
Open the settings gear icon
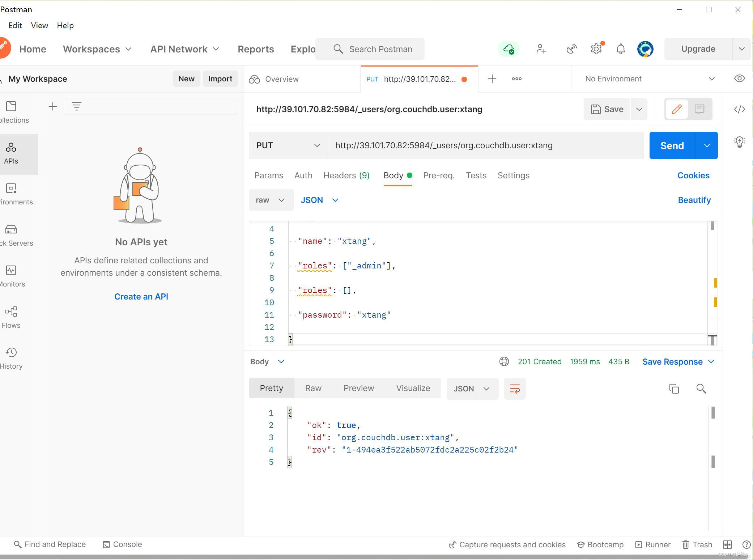[596, 49]
